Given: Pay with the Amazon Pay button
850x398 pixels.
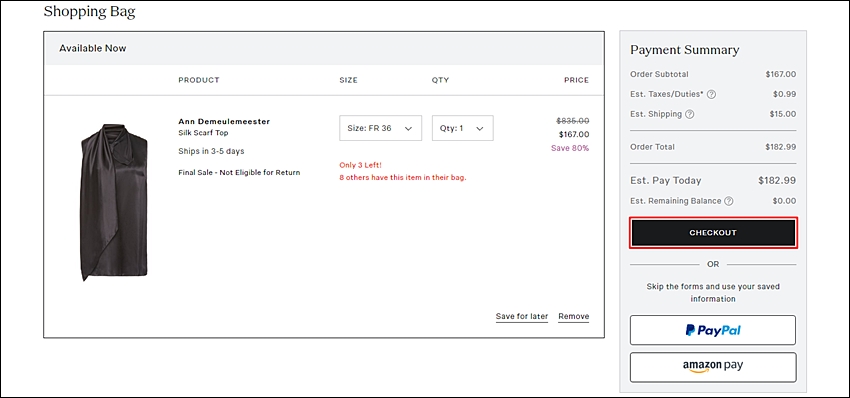Looking at the screenshot, I should (x=713, y=367).
